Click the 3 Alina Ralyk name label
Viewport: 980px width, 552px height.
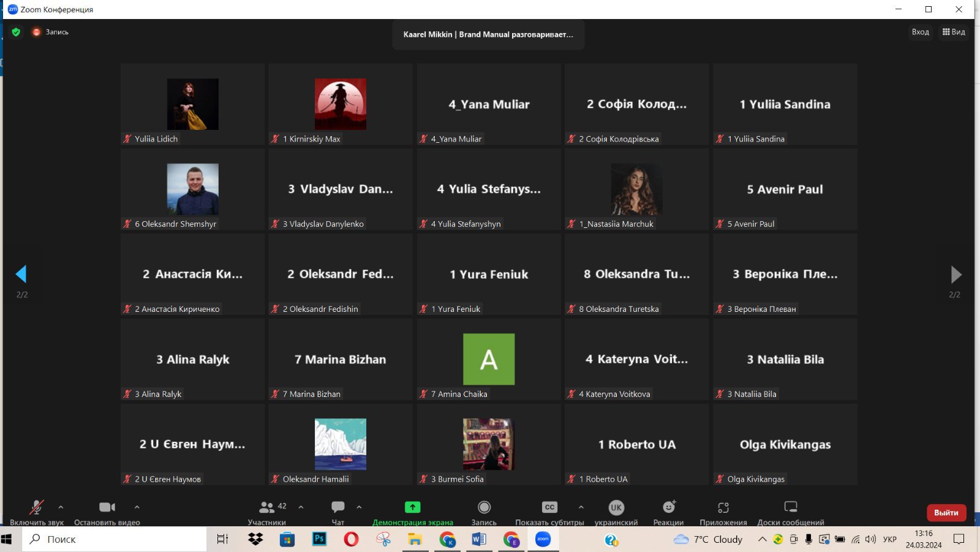coord(158,394)
